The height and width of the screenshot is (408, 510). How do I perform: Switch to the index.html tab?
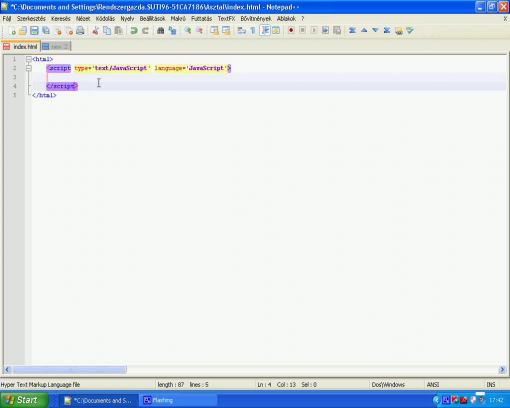(x=21, y=47)
